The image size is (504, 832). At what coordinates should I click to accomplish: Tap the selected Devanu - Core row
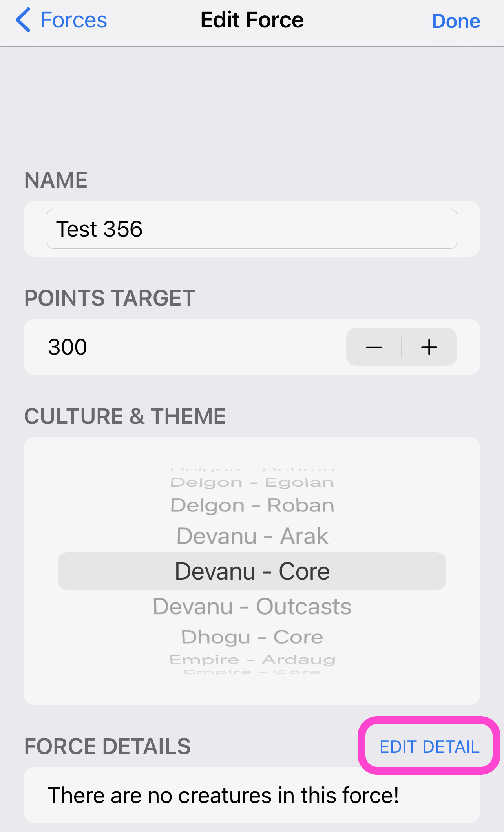tap(252, 571)
